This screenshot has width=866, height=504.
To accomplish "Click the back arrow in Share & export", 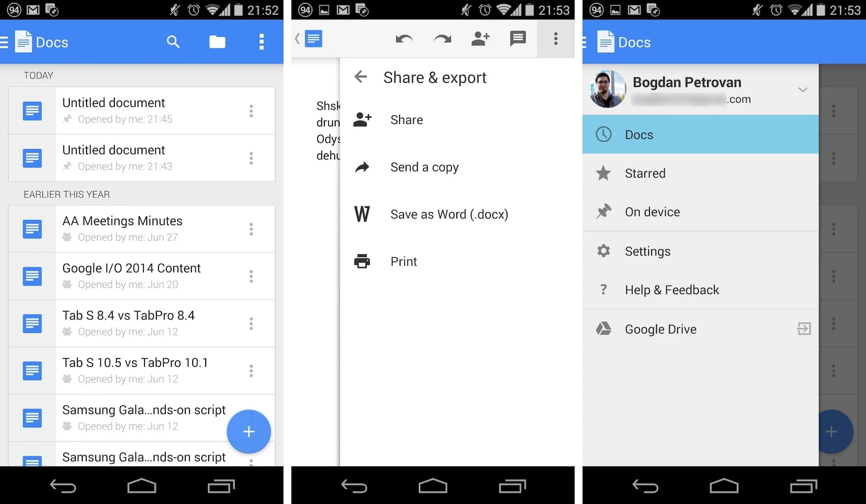I will pos(360,77).
